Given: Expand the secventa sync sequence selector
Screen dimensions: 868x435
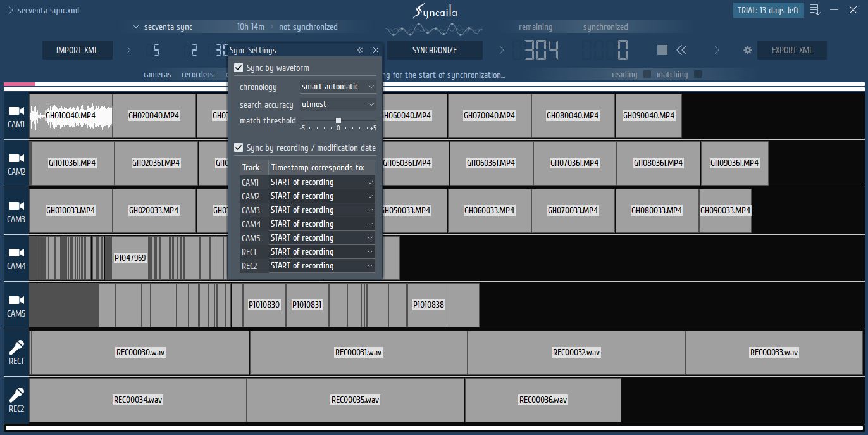Looking at the screenshot, I should pos(136,27).
